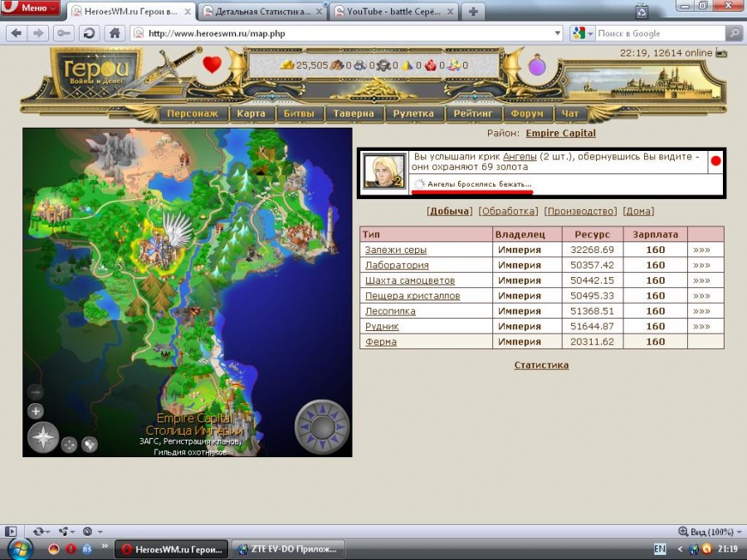Open the Windows Start orb
Screen dimensions: 747x560
point(19,549)
